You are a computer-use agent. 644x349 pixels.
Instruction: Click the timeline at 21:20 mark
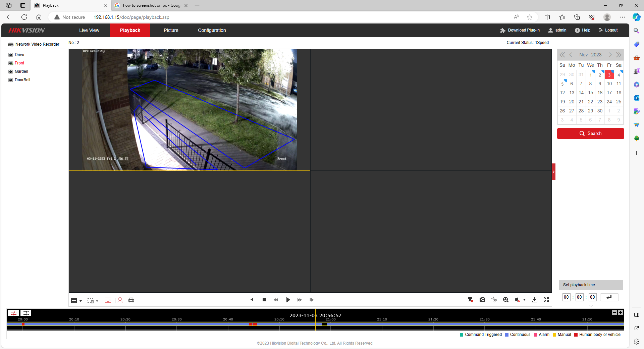click(x=433, y=325)
